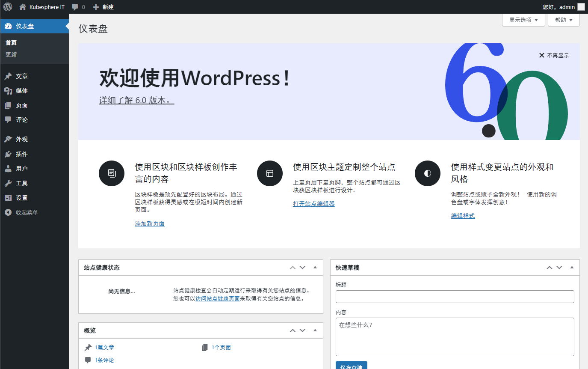Click the 用户 user icon in sidebar
This screenshot has height=369, width=588.
pos(8,169)
